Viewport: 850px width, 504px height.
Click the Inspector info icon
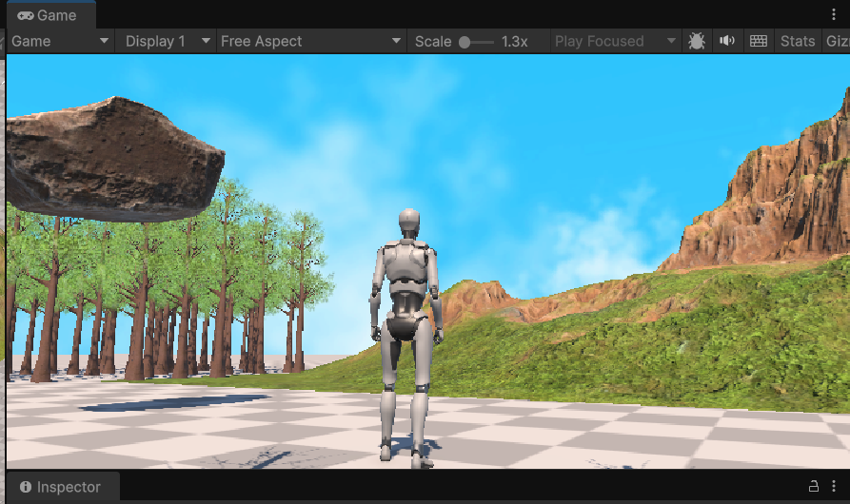coord(25,487)
